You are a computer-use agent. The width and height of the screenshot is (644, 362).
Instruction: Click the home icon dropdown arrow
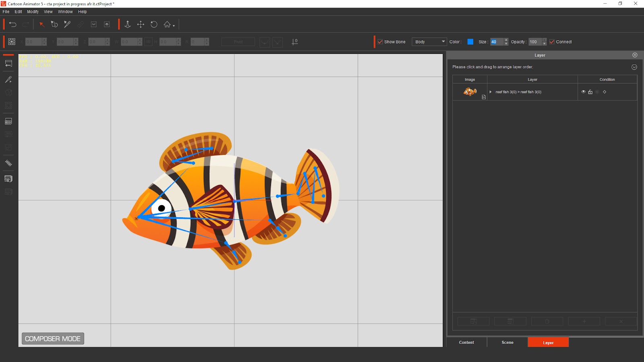click(174, 26)
